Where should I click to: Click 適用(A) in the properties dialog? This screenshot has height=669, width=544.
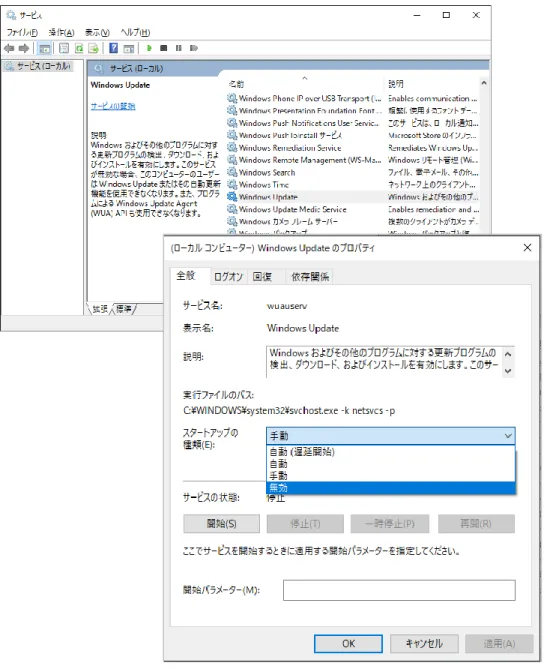coord(499,643)
